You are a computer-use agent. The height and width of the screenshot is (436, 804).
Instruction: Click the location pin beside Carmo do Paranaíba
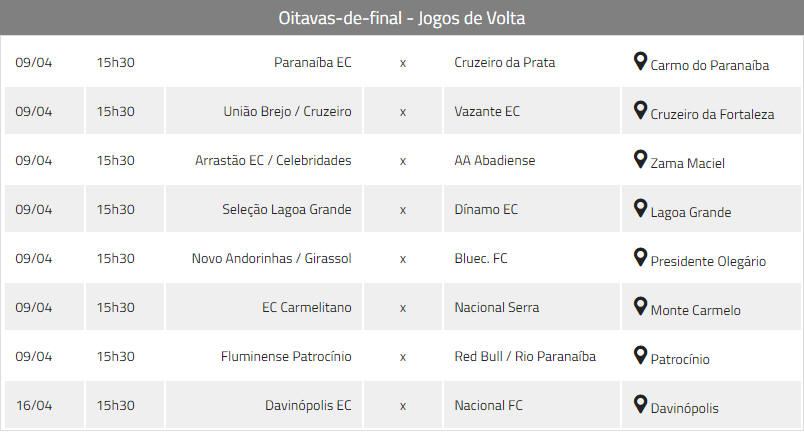click(640, 62)
